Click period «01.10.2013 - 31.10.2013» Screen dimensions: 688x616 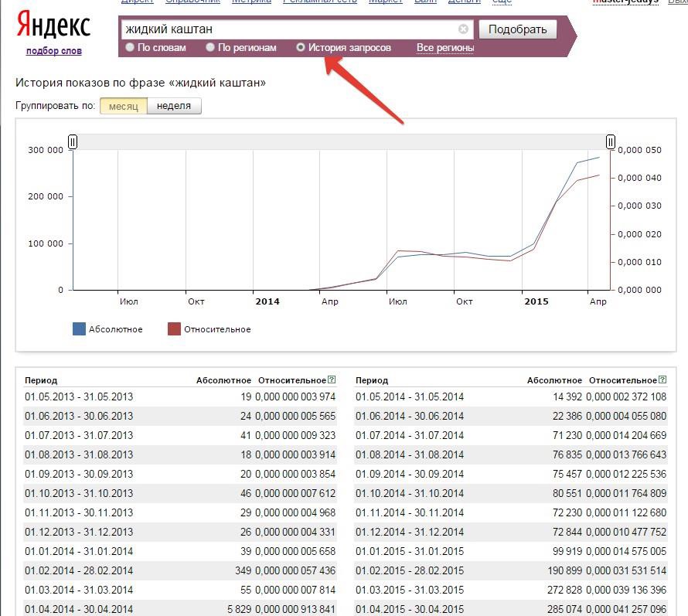[x=79, y=493]
